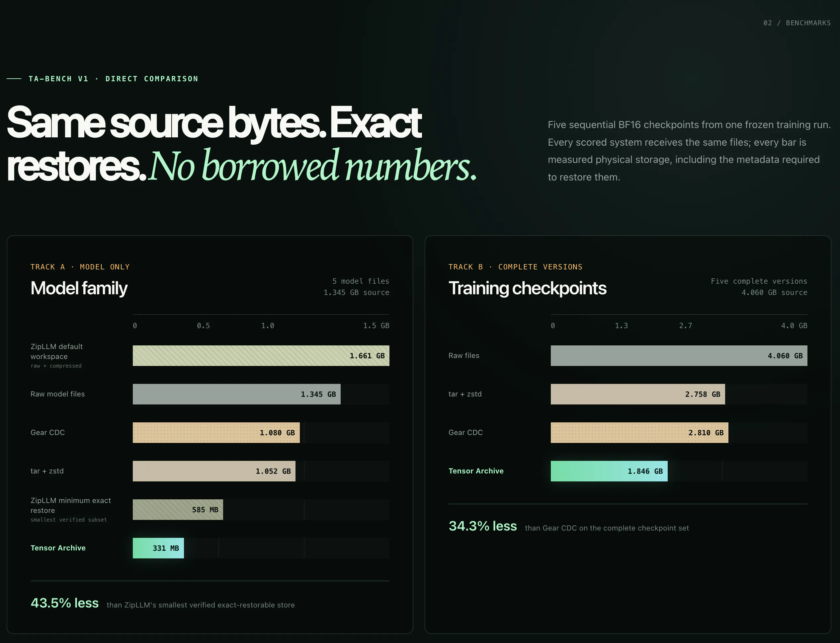Screen dimensions: 840x643
Task: Click the 'TRACK B · COMPLETE VERSIONS' label
Action: point(515,267)
